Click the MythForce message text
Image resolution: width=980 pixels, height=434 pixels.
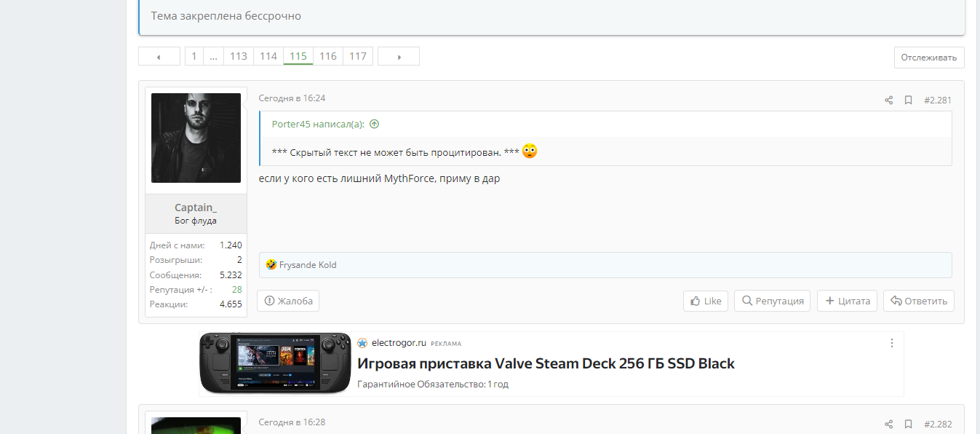point(380,178)
